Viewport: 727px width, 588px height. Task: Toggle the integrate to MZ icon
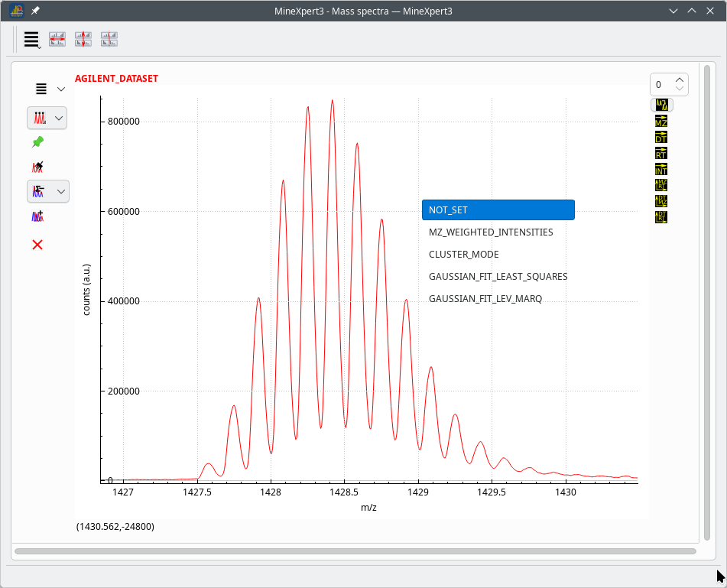661,121
